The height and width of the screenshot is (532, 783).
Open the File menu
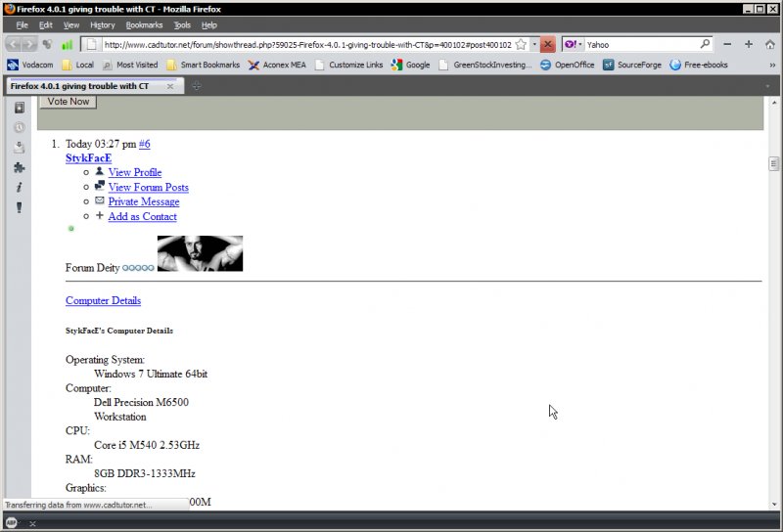[x=22, y=25]
